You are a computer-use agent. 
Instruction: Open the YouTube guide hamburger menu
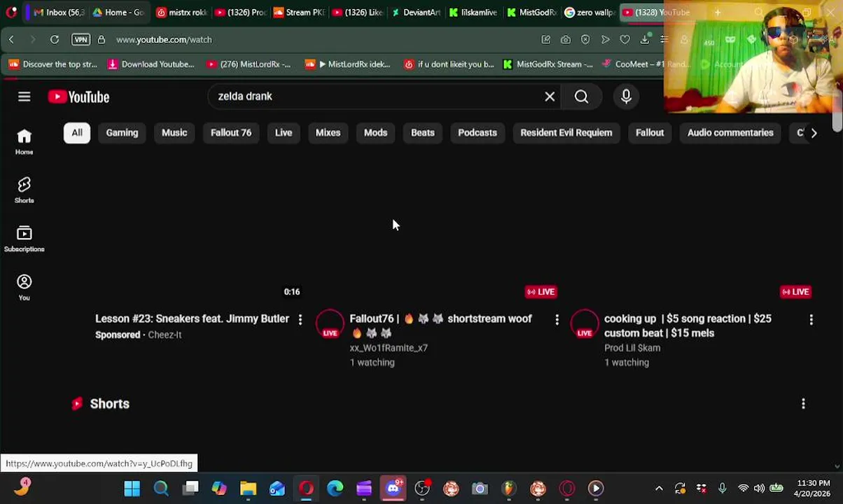click(25, 97)
